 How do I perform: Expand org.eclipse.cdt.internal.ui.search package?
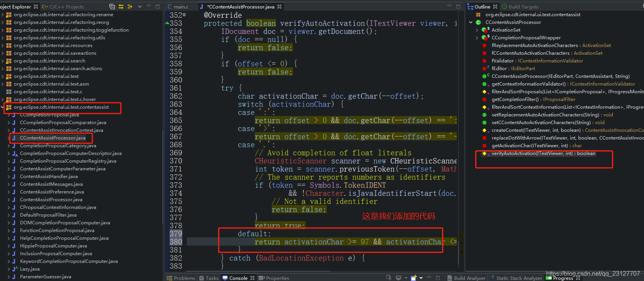pos(3,61)
